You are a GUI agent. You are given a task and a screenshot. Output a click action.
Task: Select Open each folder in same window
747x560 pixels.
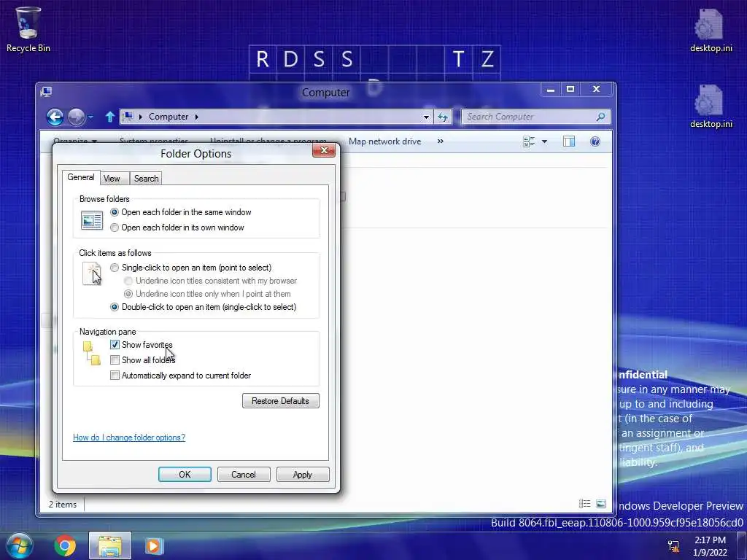click(x=115, y=212)
